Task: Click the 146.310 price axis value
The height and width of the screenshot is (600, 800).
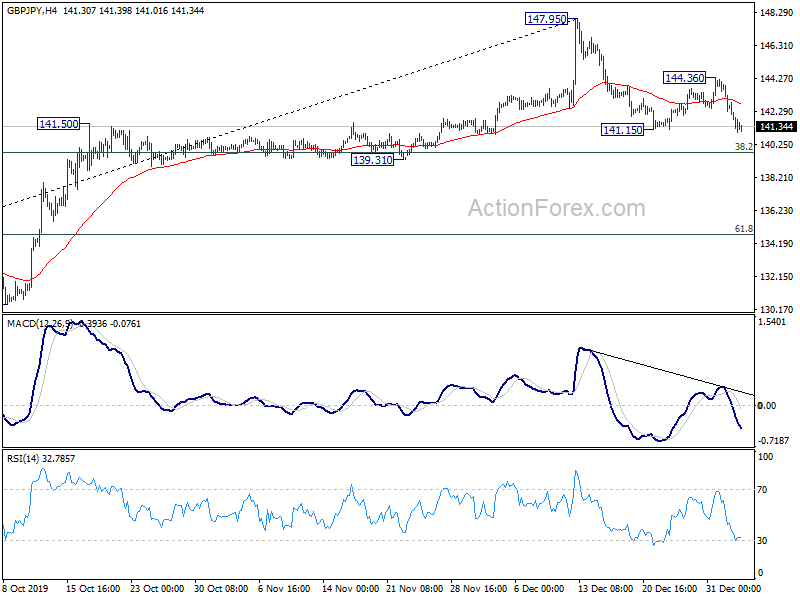Action: pos(776,46)
